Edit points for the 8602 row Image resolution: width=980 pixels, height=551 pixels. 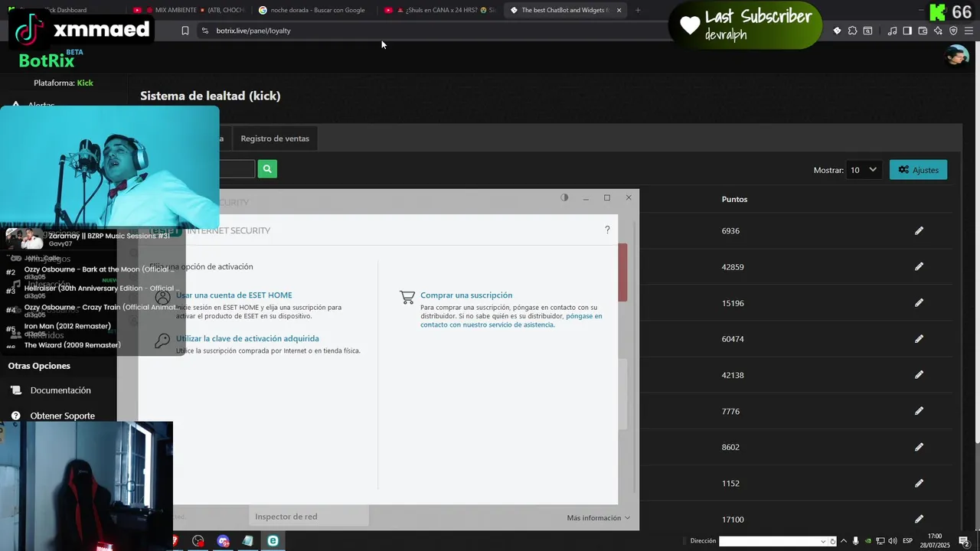coord(919,447)
